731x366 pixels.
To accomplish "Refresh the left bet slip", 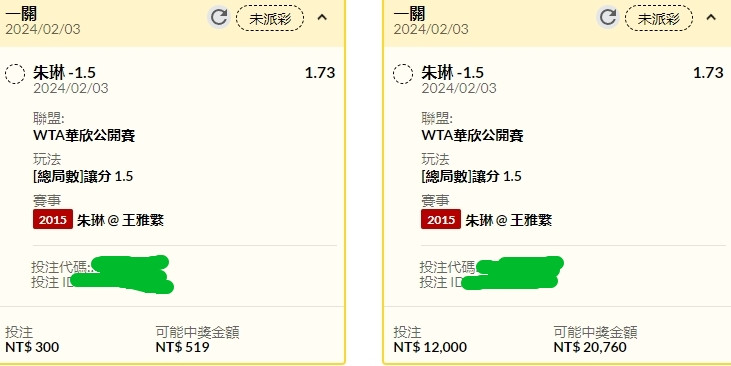I will [x=219, y=18].
